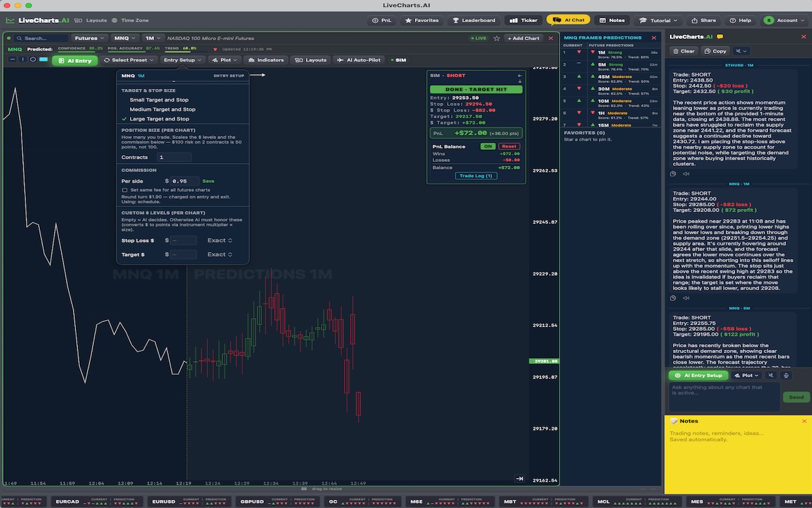Image resolution: width=812 pixels, height=508 pixels.
Task: Click copy icon under MNQ 1M trade message
Action: pyautogui.click(x=674, y=298)
